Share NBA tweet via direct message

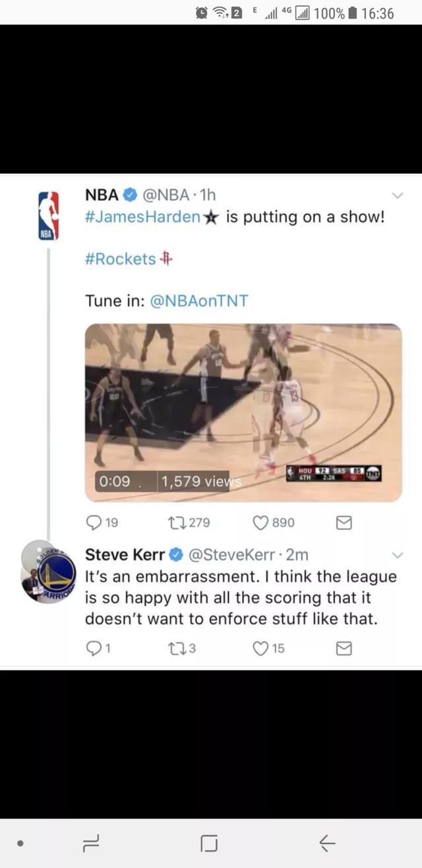tap(344, 523)
